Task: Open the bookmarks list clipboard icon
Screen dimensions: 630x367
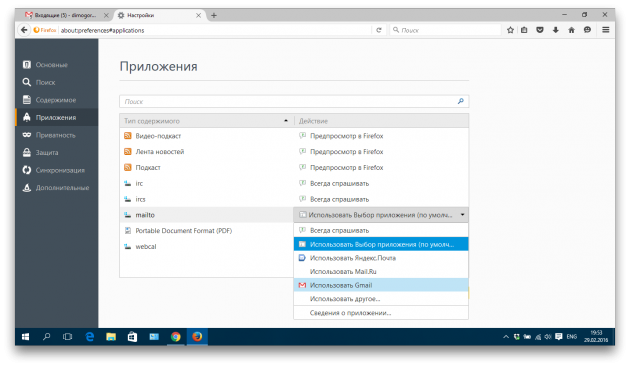Action: [x=524, y=30]
